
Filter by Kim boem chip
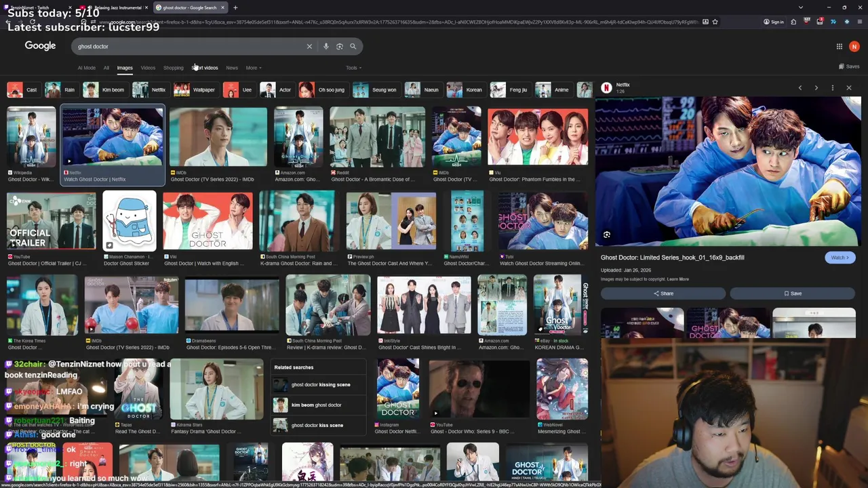[104, 89]
